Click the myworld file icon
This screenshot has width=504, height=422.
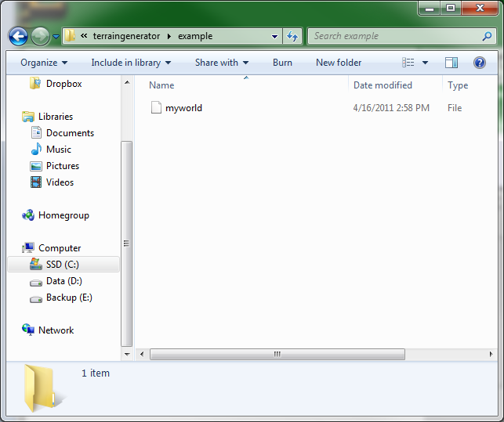156,108
